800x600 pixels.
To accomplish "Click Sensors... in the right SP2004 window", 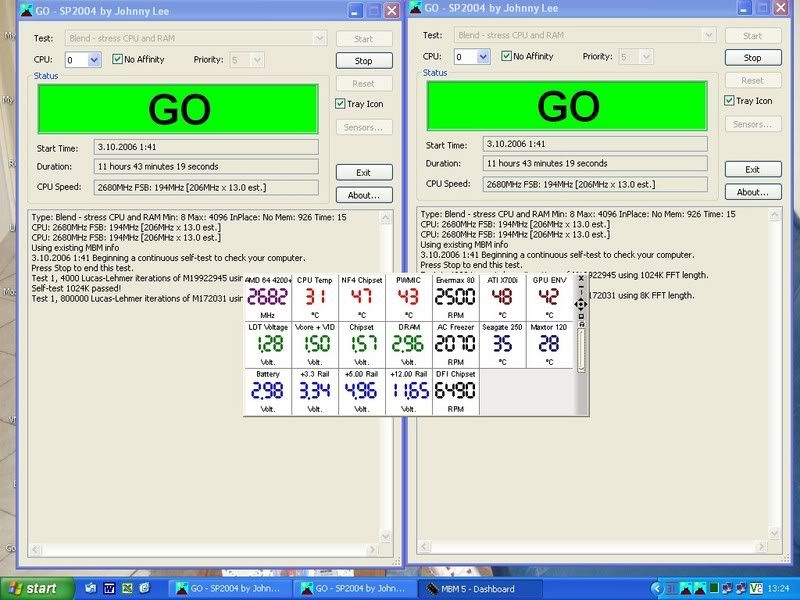I will pyautogui.click(x=753, y=124).
